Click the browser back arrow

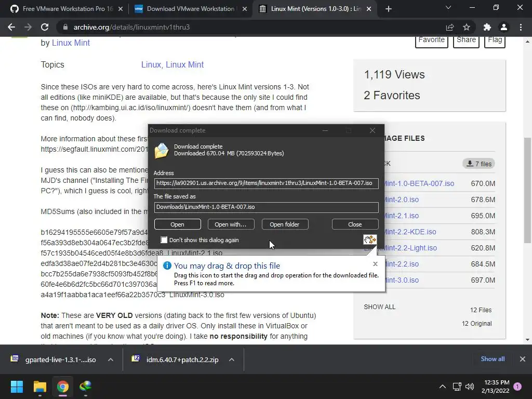(x=11, y=27)
